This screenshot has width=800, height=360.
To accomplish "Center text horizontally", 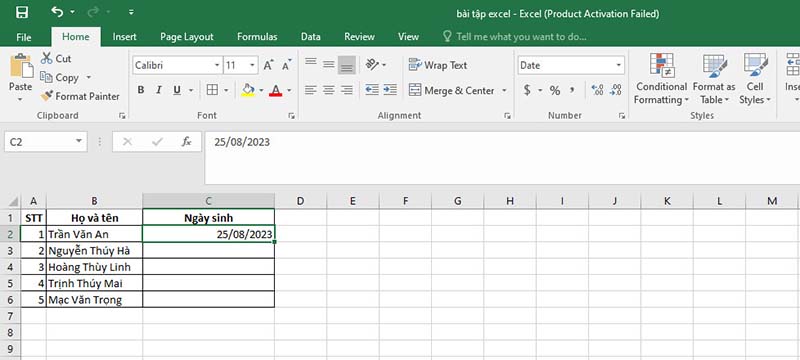I will (329, 90).
